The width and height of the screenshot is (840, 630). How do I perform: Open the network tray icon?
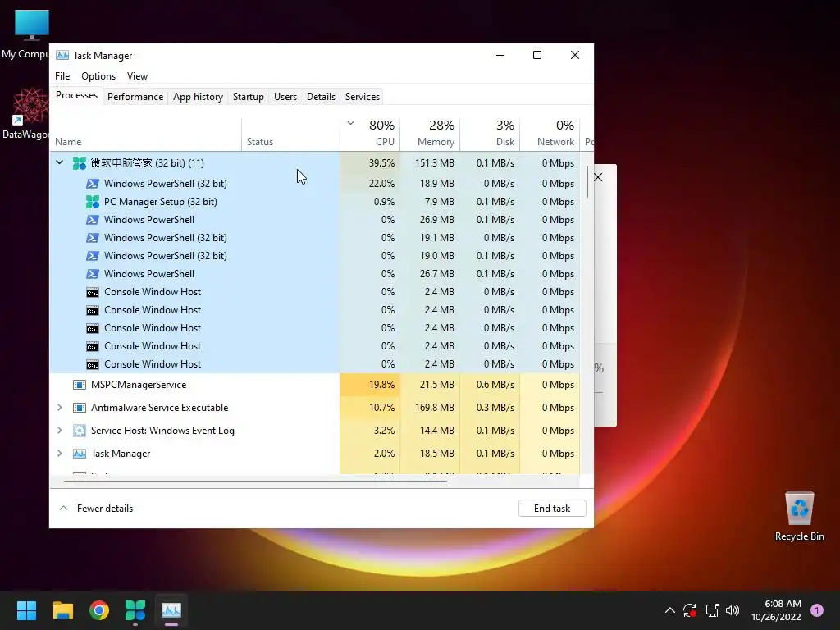(x=712, y=610)
